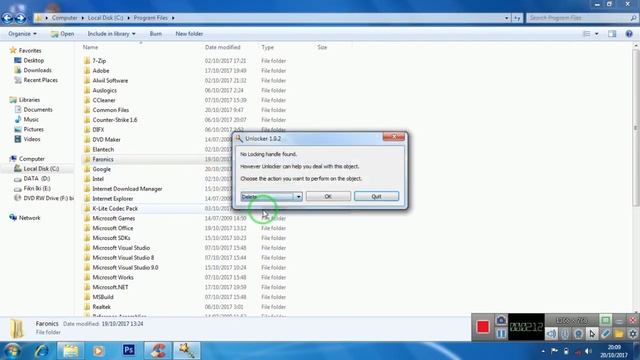The image size is (640, 360).
Task: Open the Include in library menu
Action: tap(111, 34)
